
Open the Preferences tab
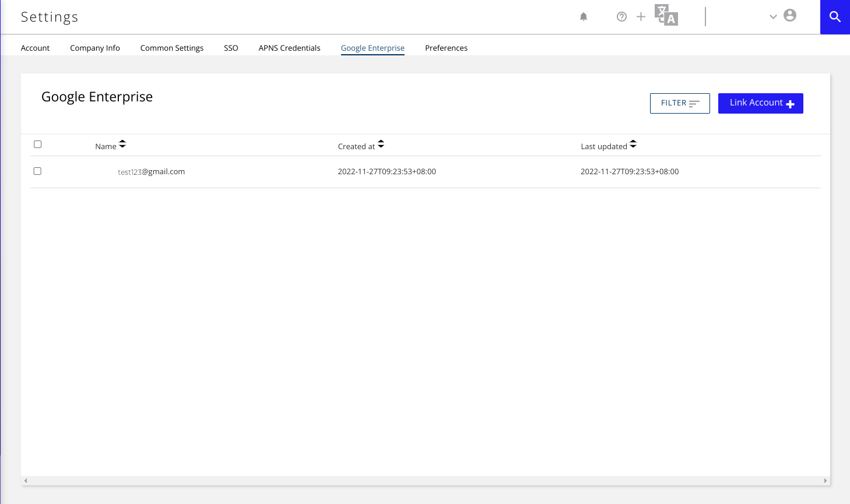446,48
